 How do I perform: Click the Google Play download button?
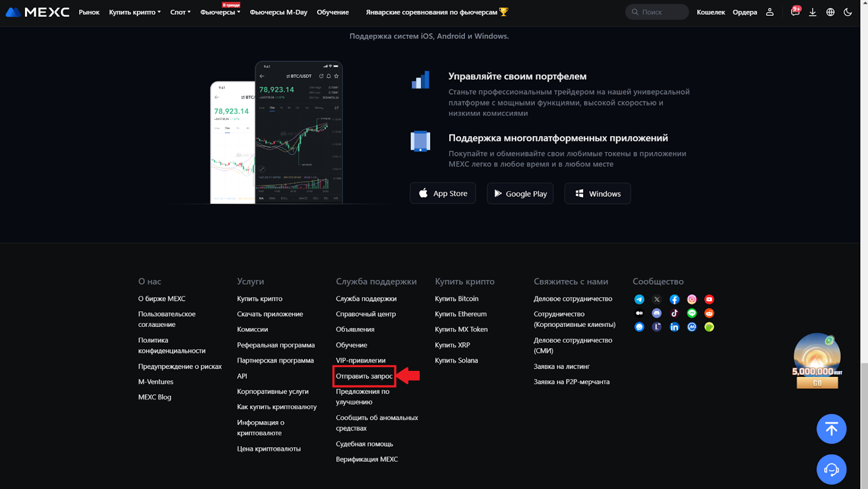(520, 194)
